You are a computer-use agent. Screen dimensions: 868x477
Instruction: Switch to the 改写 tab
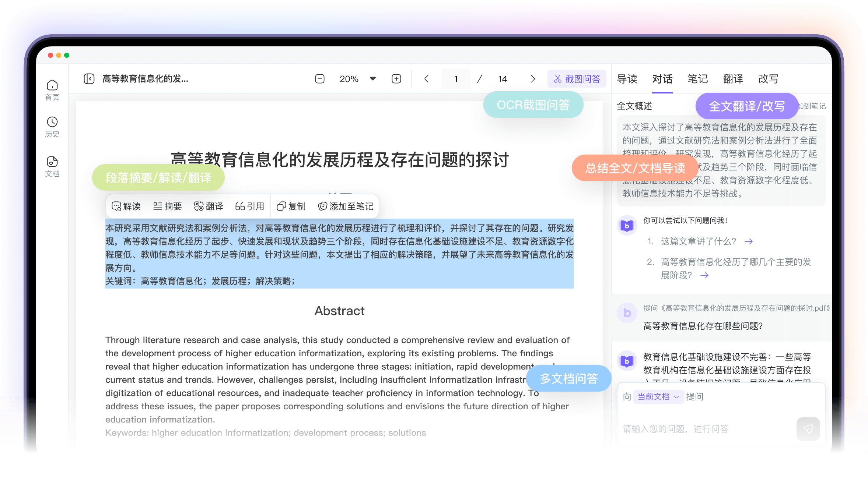point(768,79)
